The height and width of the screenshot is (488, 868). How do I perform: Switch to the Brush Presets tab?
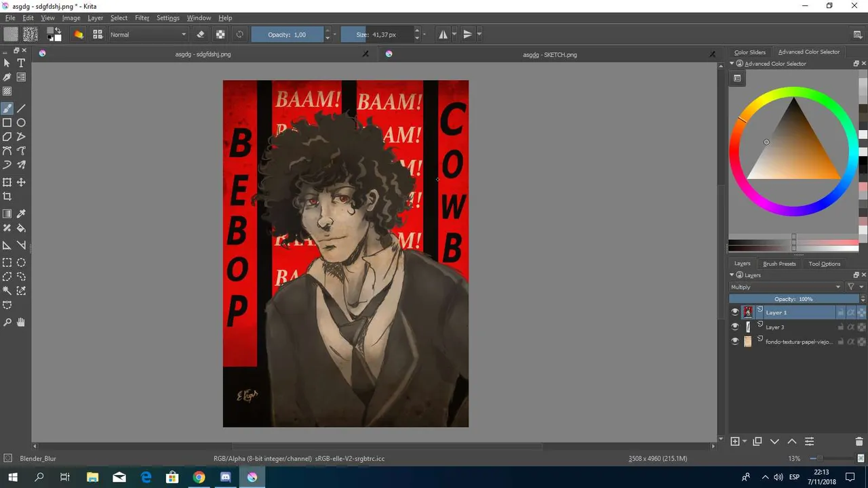(779, 264)
